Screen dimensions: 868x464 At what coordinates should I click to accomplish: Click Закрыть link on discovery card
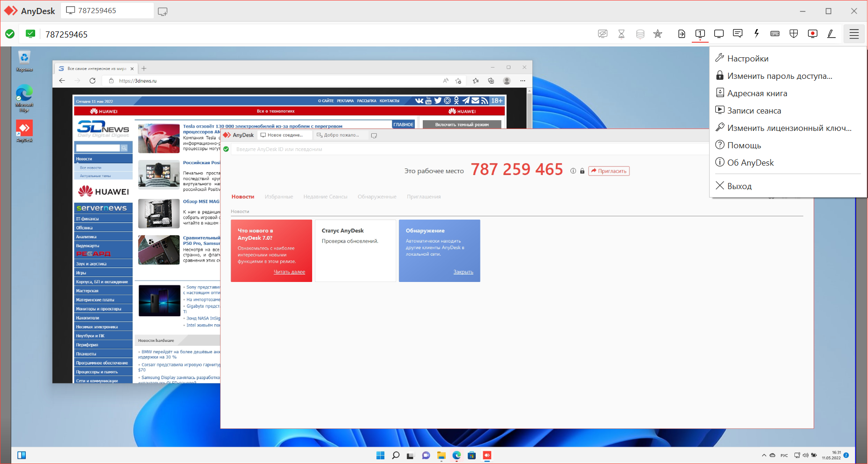[463, 272]
